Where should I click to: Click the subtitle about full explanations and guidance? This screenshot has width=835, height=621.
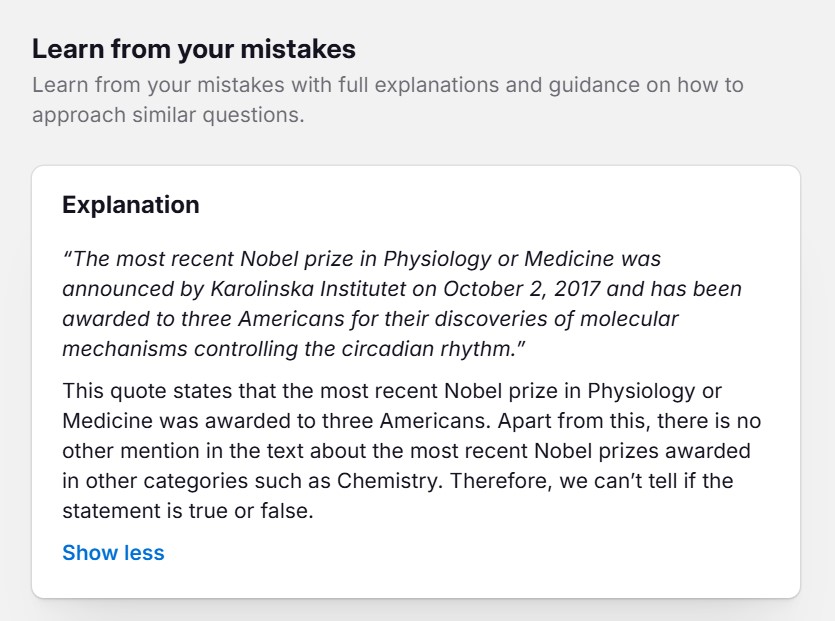pos(387,84)
